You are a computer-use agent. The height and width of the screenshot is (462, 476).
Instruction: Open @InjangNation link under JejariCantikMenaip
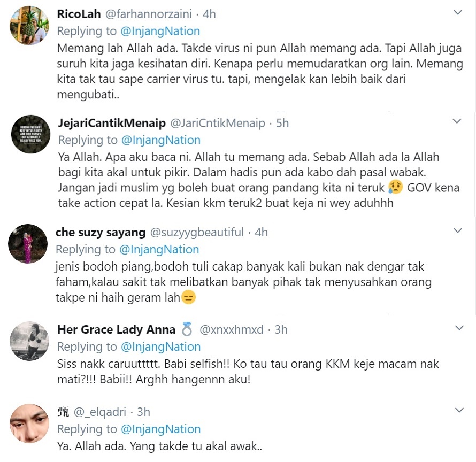coord(161,140)
